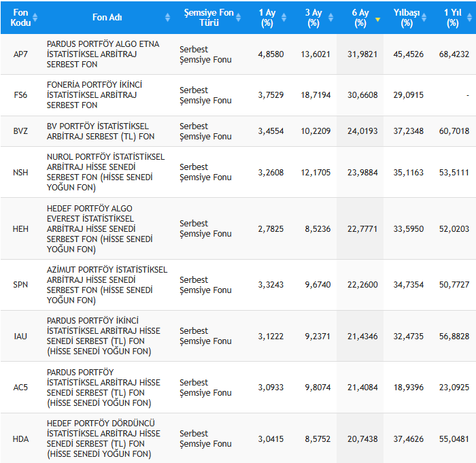The image size is (476, 463).
Task: Sort by Şemsiye Fon Türü arrows icon
Action: tap(238, 17)
